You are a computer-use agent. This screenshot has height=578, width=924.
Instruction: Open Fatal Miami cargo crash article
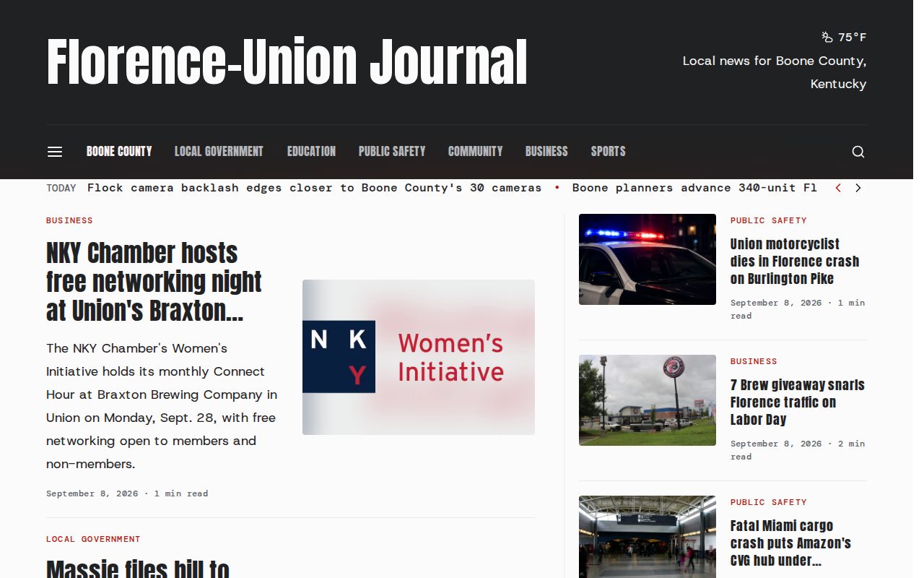(790, 543)
